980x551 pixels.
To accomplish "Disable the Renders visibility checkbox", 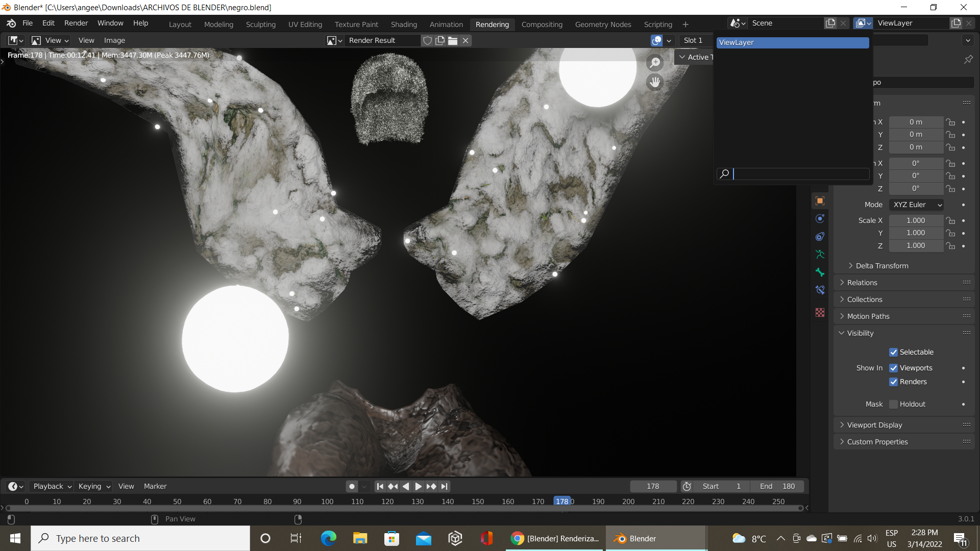I will (893, 382).
